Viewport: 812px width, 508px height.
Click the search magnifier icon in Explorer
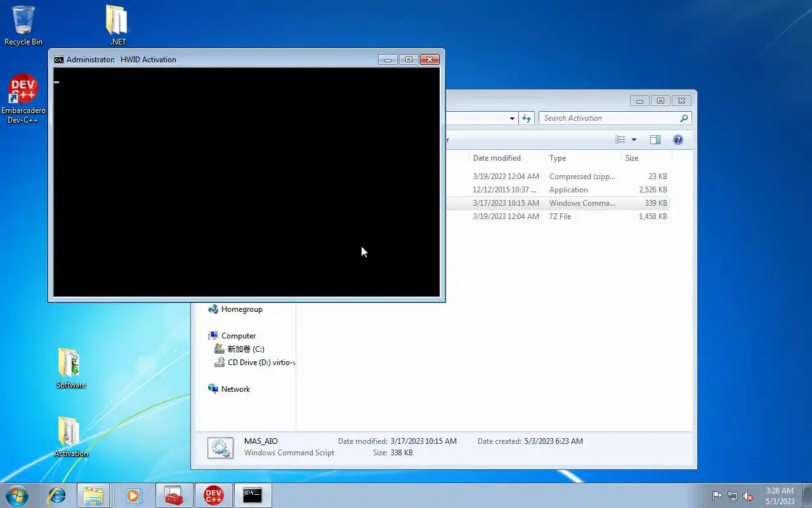[x=684, y=118]
